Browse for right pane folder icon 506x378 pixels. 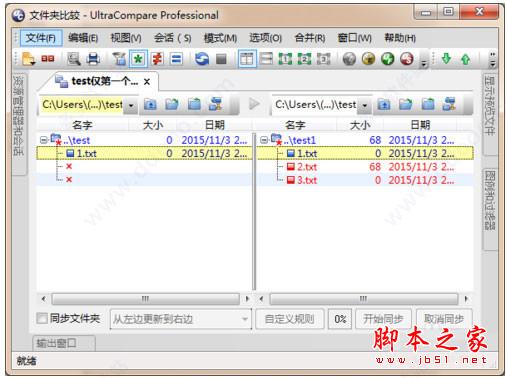[406, 105]
